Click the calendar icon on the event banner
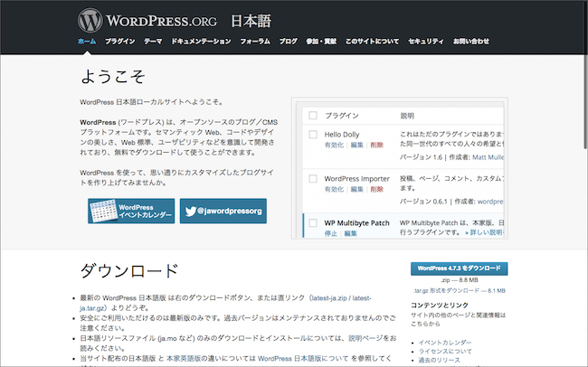This screenshot has width=588, height=367. point(103,211)
